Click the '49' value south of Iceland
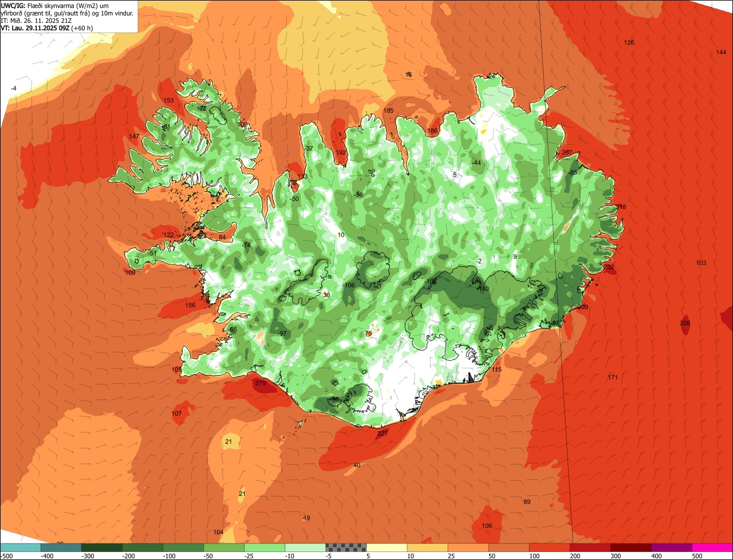 click(306, 518)
